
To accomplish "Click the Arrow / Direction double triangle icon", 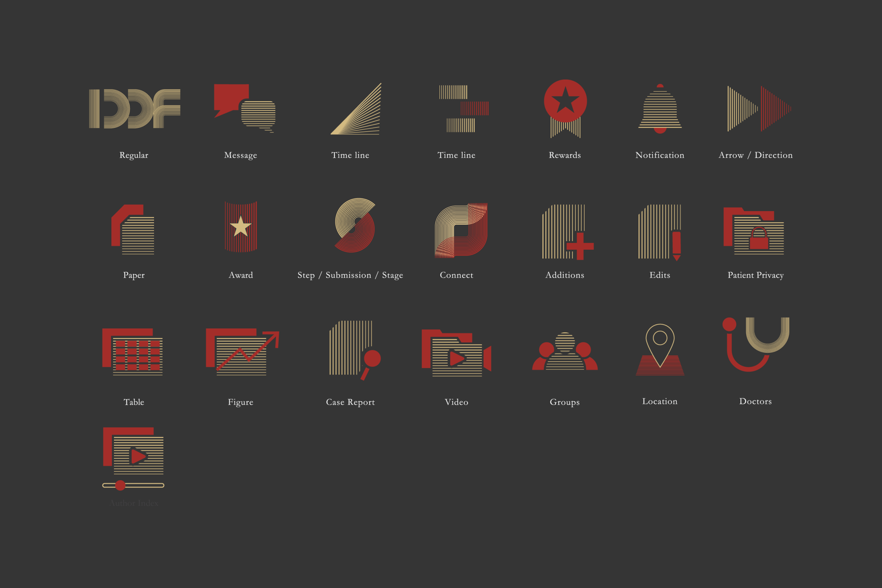I will (759, 109).
